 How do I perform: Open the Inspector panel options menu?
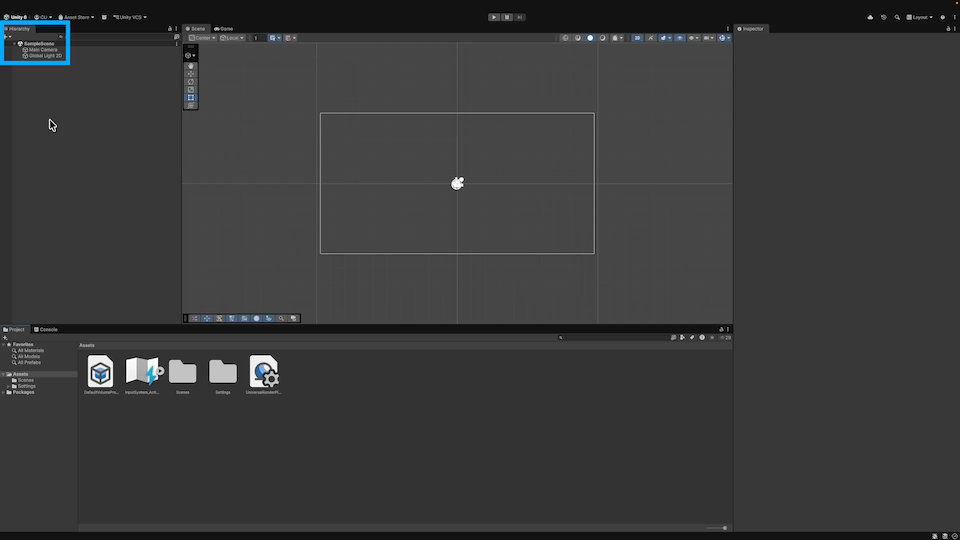[954, 29]
